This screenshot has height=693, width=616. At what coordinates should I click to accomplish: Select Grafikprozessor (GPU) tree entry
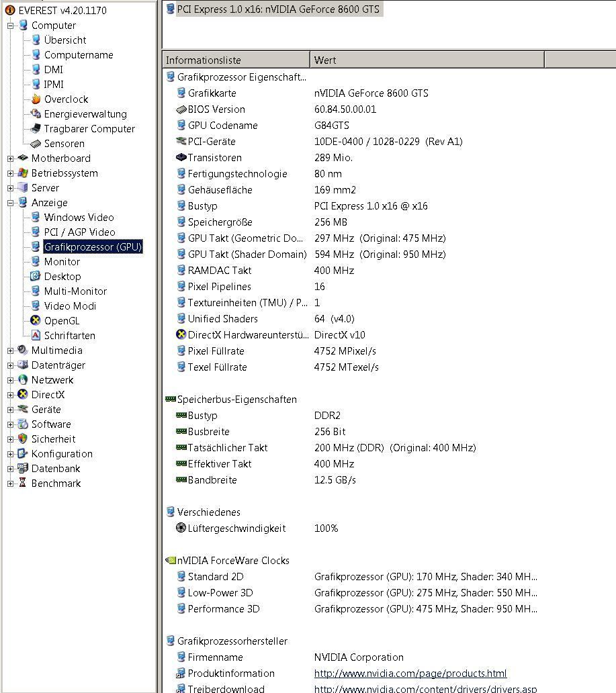[93, 246]
